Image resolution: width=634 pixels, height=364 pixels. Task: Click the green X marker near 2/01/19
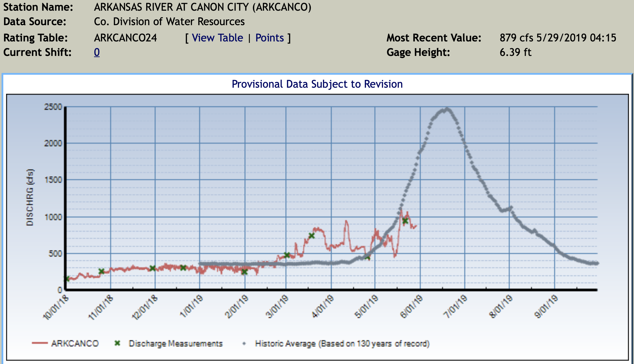click(244, 272)
